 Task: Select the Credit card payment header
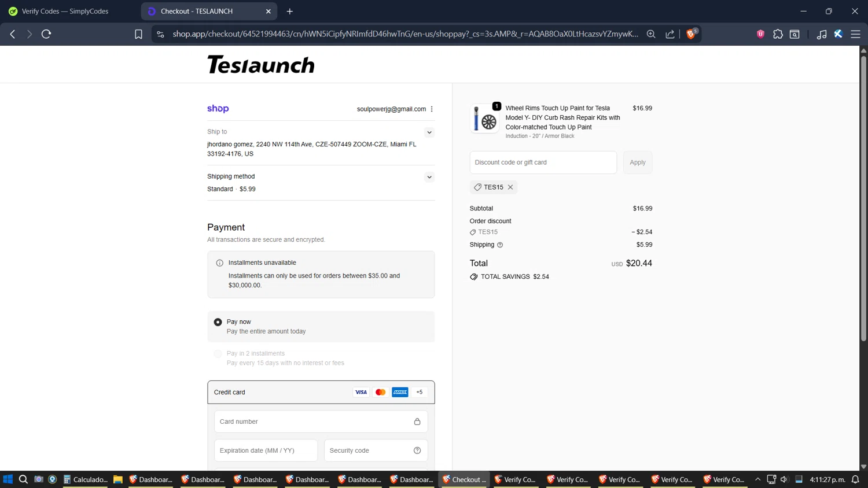pyautogui.click(x=321, y=392)
